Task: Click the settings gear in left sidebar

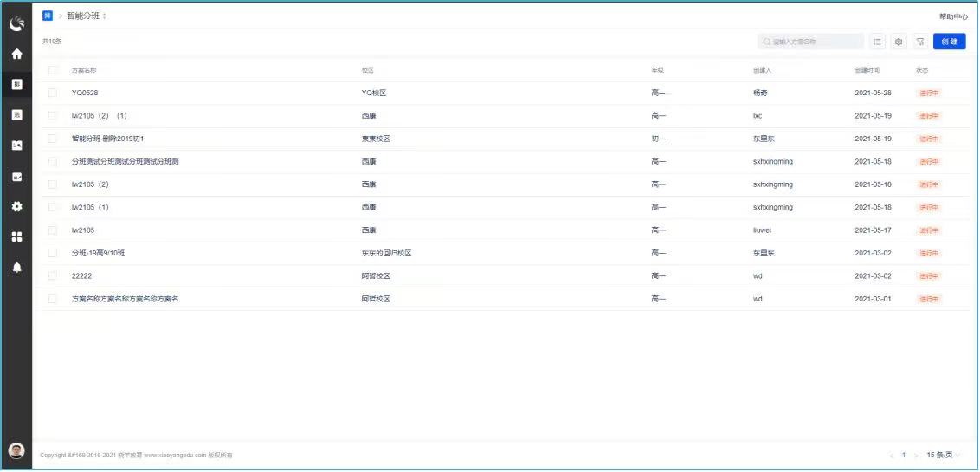Action: click(16, 207)
